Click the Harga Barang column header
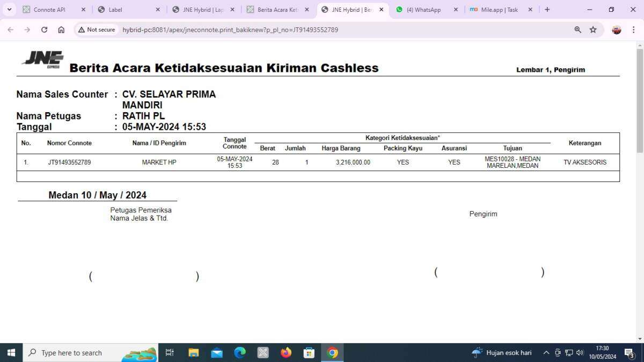Viewport: 644px width, 362px height. [x=341, y=148]
